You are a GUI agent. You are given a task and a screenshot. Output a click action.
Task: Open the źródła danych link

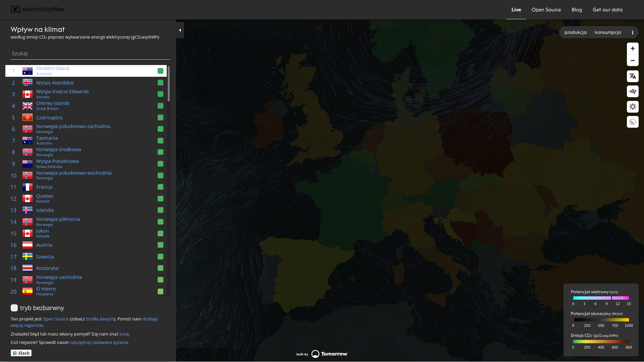(100, 319)
